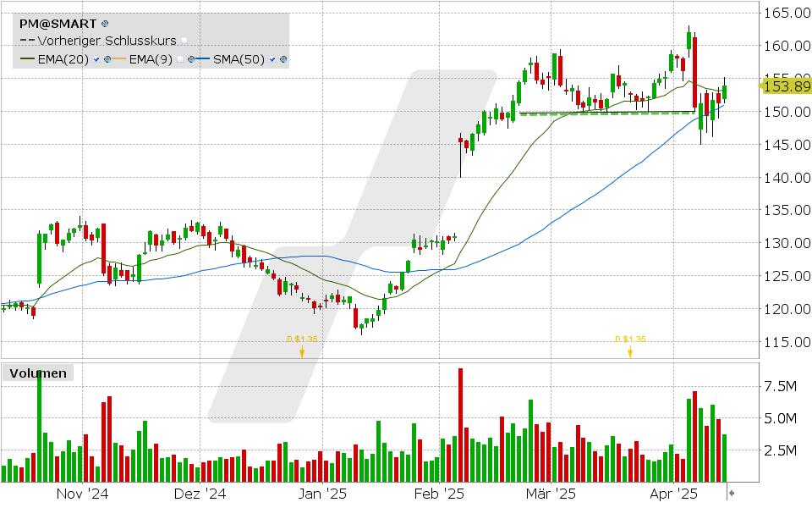The image size is (812, 508).
Task: Click the tallest red volume bar in Feb '25
Action: pyautogui.click(x=460, y=425)
